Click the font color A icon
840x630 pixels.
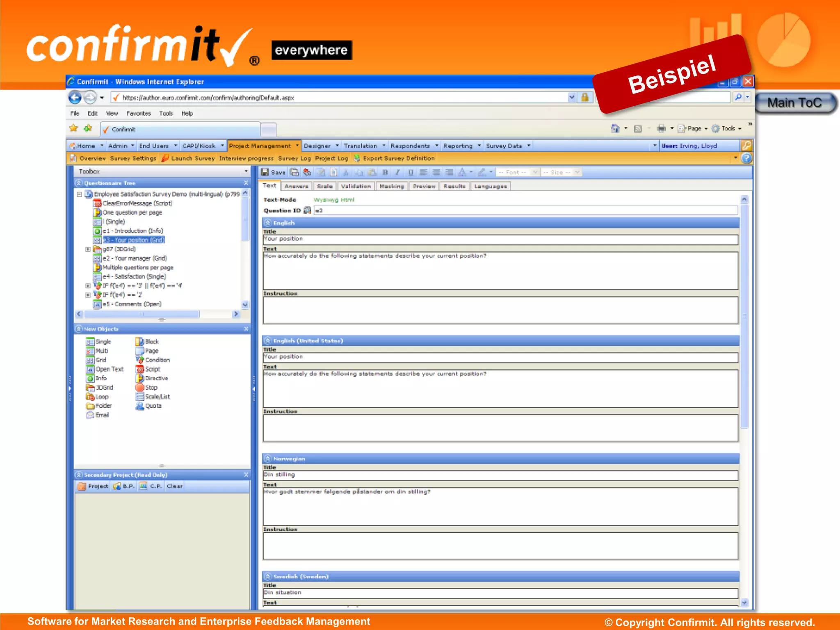coord(462,172)
